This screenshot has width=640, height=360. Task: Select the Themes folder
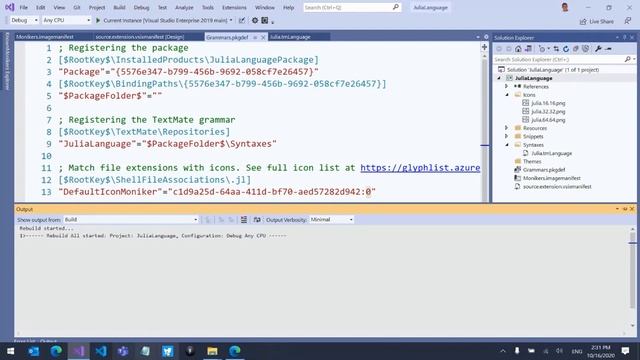[532, 162]
